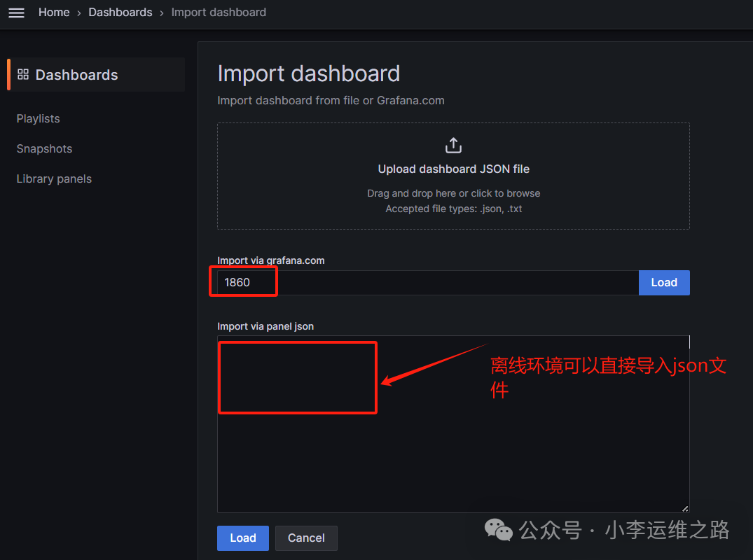This screenshot has width=753, height=560.
Task: Click the Import dashboard page heading
Action: pos(309,74)
